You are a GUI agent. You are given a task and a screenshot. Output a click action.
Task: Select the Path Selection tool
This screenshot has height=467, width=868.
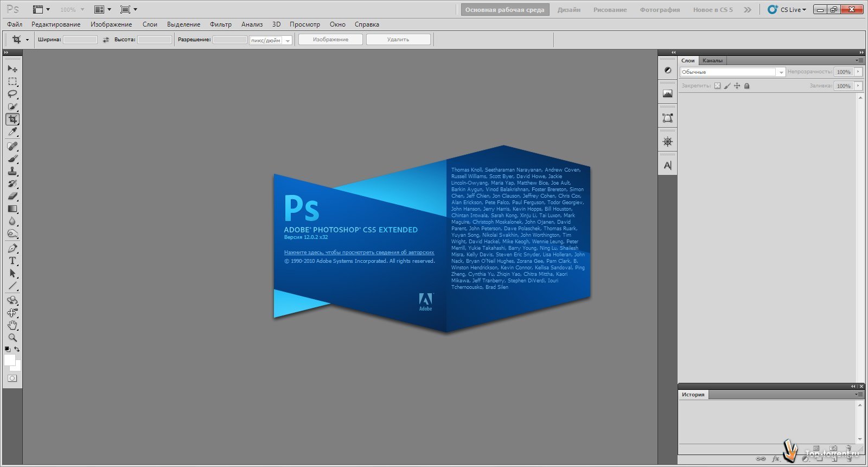click(12, 273)
